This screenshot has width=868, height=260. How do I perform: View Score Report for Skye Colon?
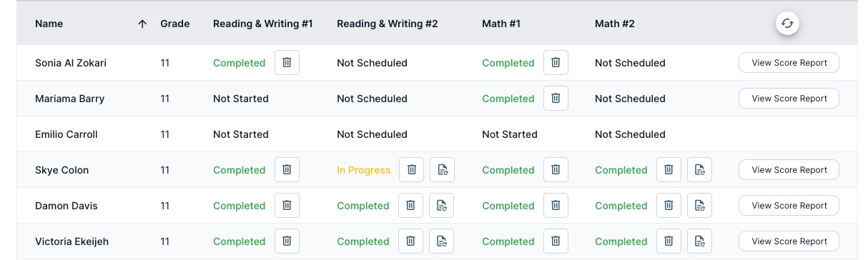coord(789,170)
